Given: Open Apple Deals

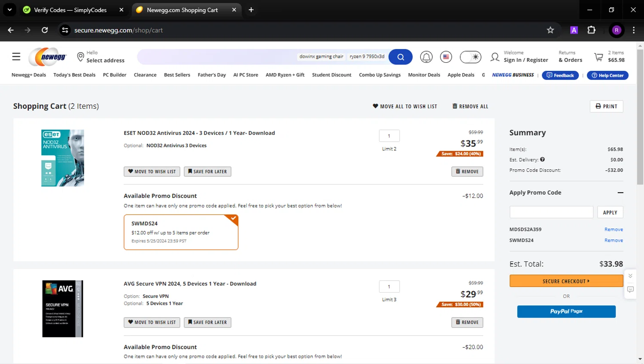Looking at the screenshot, I should (x=461, y=75).
